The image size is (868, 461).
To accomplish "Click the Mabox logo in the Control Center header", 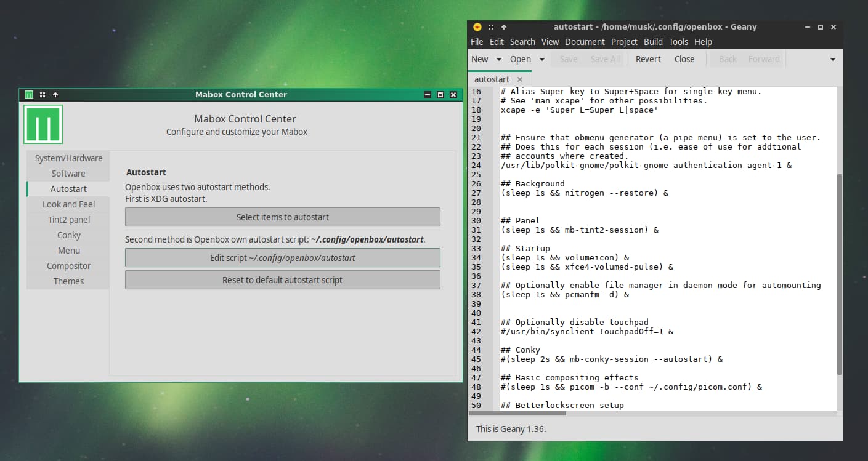I will coord(43,124).
